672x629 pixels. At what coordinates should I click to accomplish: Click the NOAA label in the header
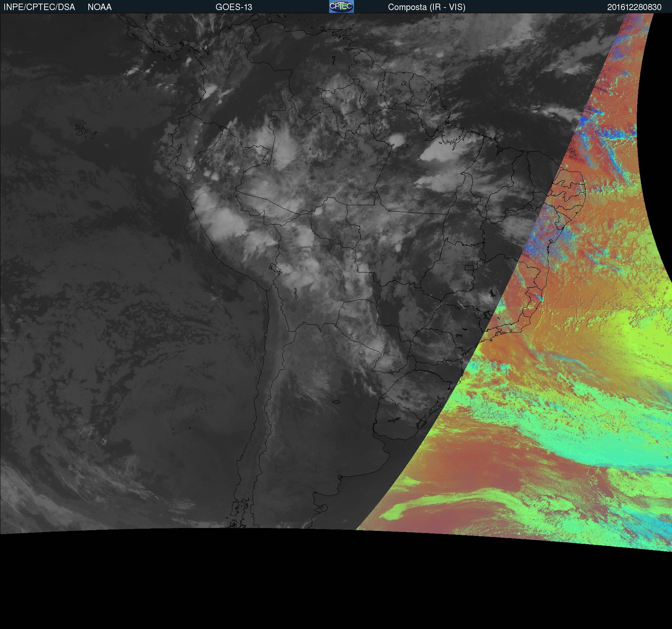click(x=100, y=7)
